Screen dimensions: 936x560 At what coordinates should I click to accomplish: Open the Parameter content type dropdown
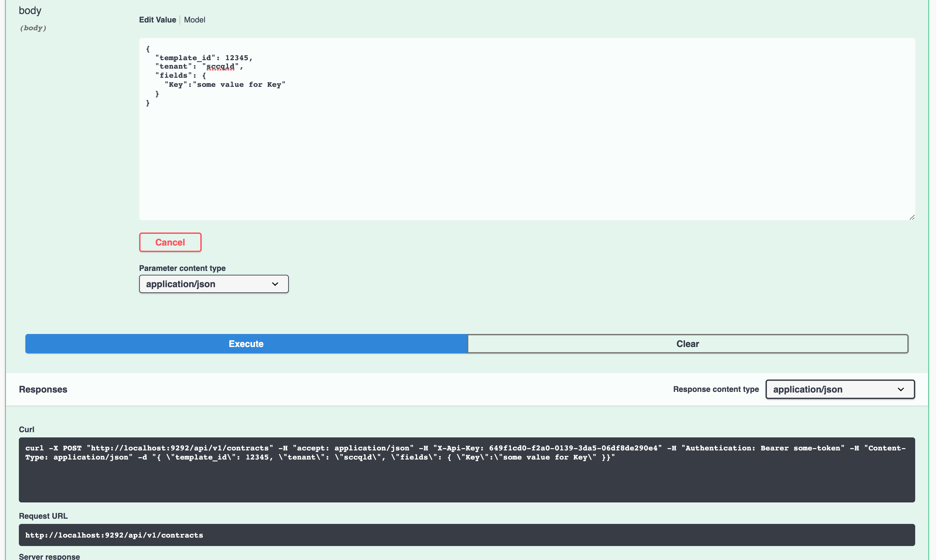[214, 284]
